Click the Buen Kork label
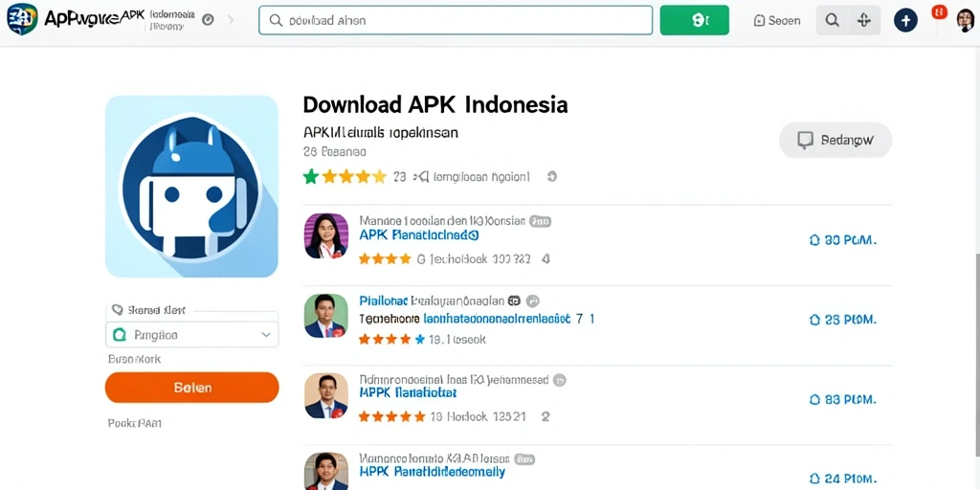This screenshot has height=490, width=980. (x=134, y=359)
